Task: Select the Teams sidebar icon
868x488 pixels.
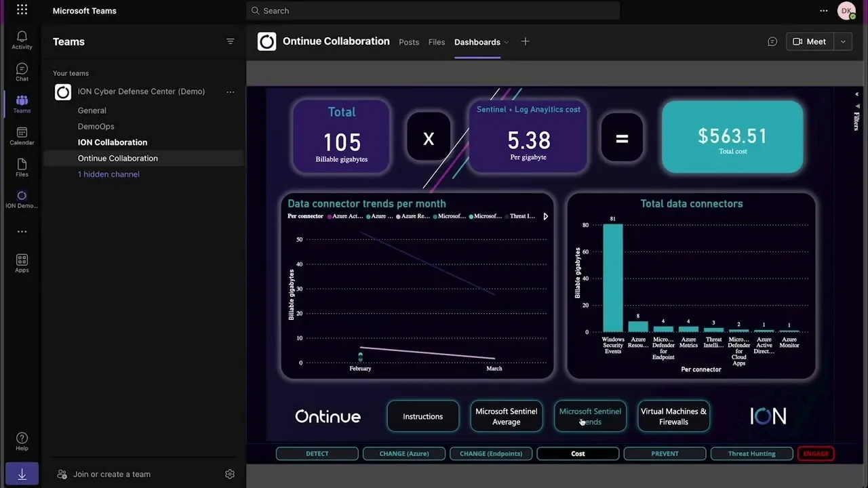Action: point(22,104)
